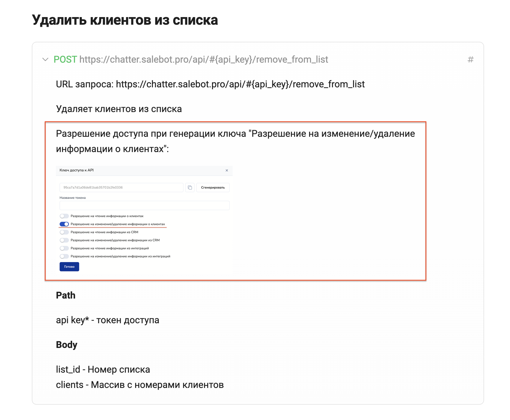Screen dimensions: 510x420
Task: Toggle Разрешение на чтение информации из CRM
Action: coord(64,232)
